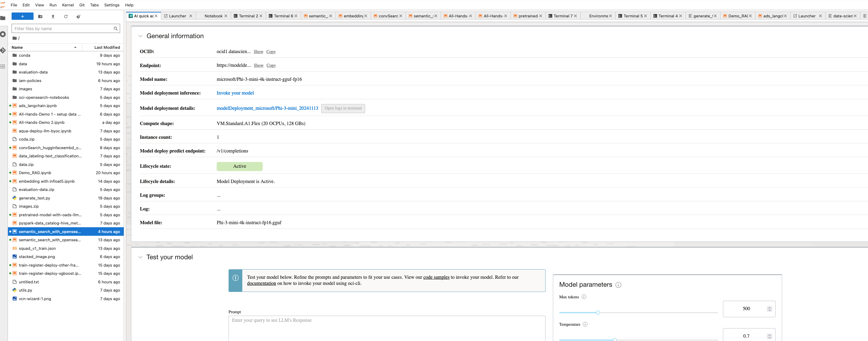Open the Git sidebar panel
Viewport: 868px width, 341px height.
tap(3, 50)
